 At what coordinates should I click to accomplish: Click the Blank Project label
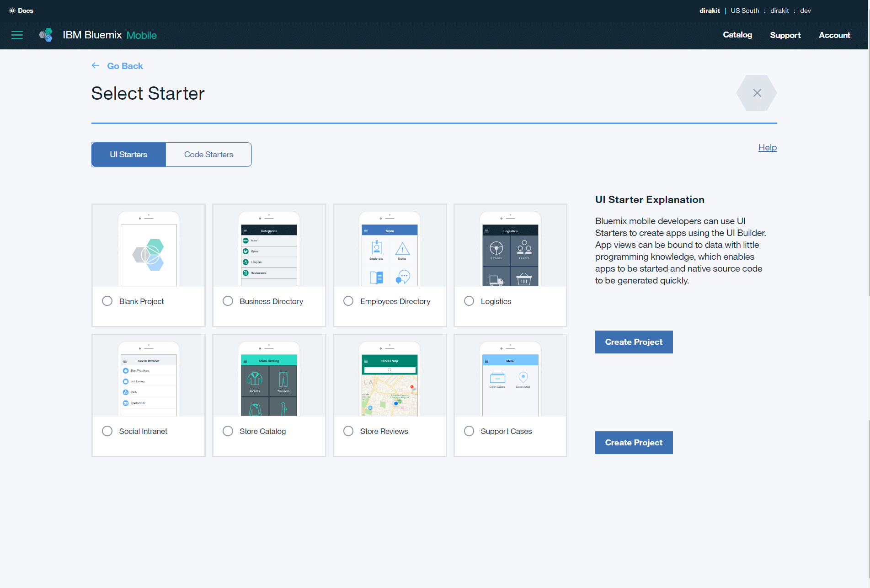click(141, 301)
